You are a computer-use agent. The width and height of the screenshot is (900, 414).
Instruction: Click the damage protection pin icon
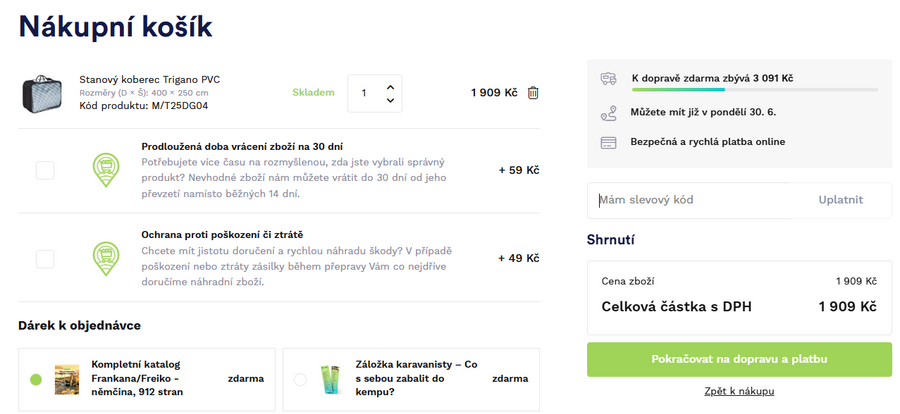point(103,258)
